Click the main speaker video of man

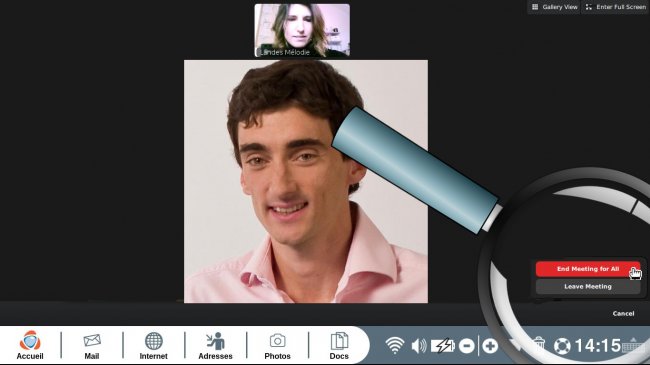306,181
